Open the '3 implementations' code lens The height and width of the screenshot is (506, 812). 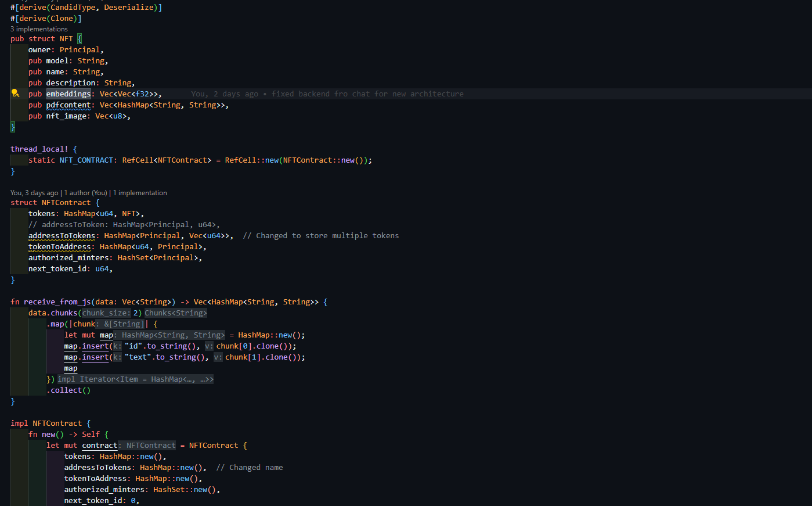(x=39, y=29)
